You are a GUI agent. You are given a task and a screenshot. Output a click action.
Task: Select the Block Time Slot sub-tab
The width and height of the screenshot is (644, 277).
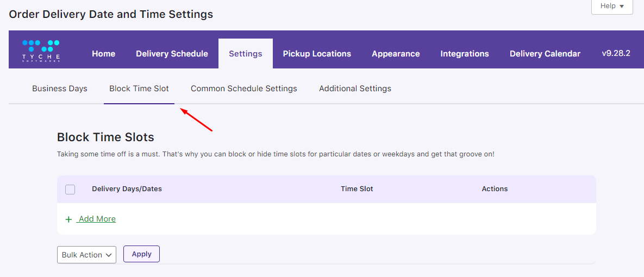139,89
